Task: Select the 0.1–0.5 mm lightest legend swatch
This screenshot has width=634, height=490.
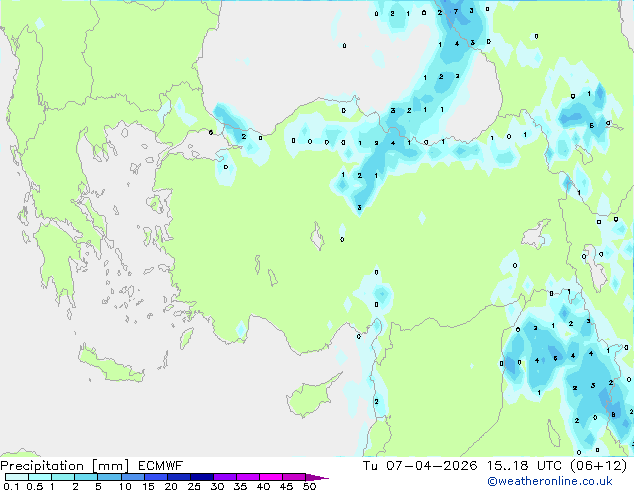Action: [17, 477]
